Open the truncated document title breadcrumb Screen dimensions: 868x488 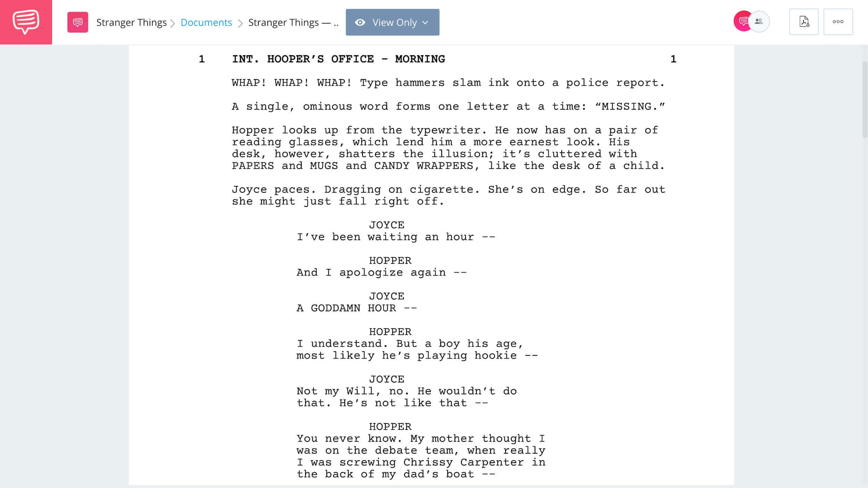pyautogui.click(x=293, y=22)
